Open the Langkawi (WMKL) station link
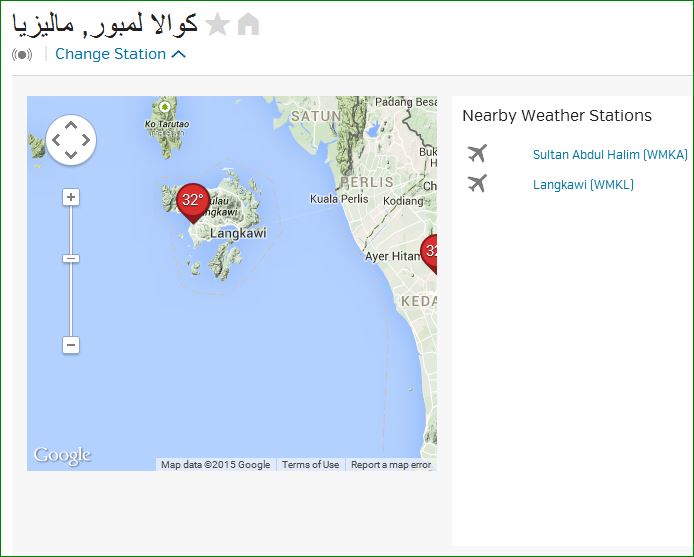694x557 pixels. [583, 185]
